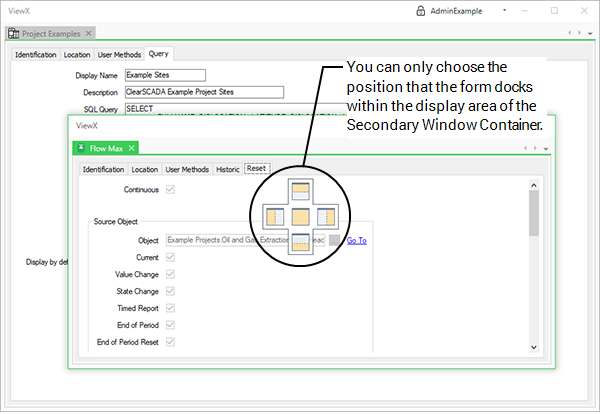
Task: Click the Flow Max vertical scrollbar thumb
Action: (x=534, y=210)
